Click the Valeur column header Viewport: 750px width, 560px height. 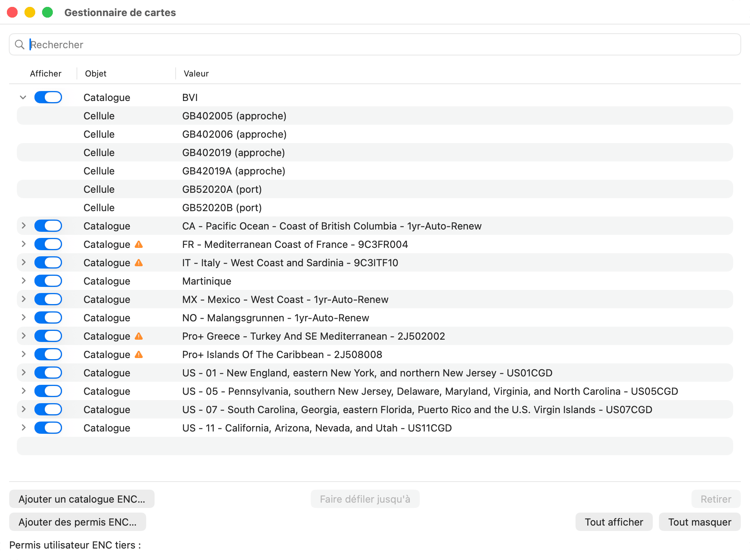196,73
